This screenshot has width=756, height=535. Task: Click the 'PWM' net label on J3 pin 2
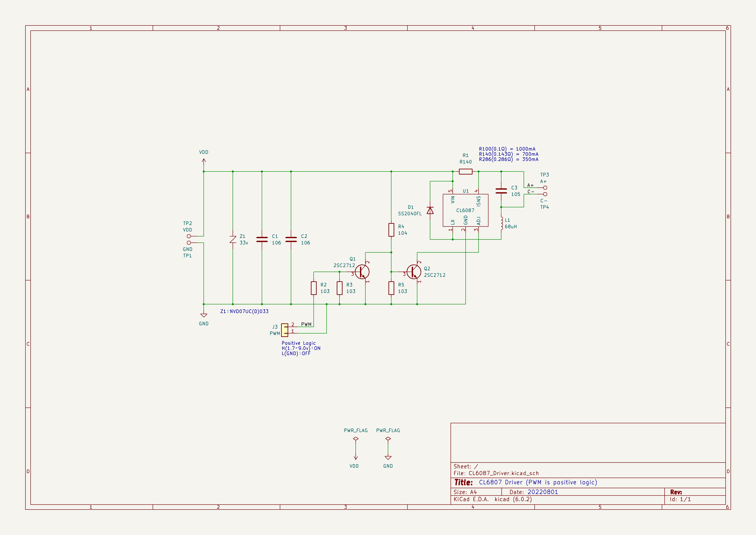coord(306,324)
